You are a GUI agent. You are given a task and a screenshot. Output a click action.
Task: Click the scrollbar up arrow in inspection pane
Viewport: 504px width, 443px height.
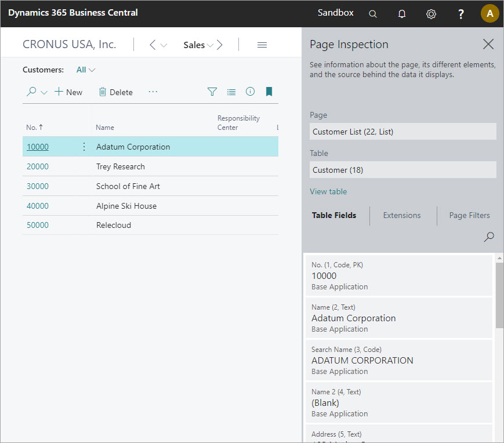(499, 258)
